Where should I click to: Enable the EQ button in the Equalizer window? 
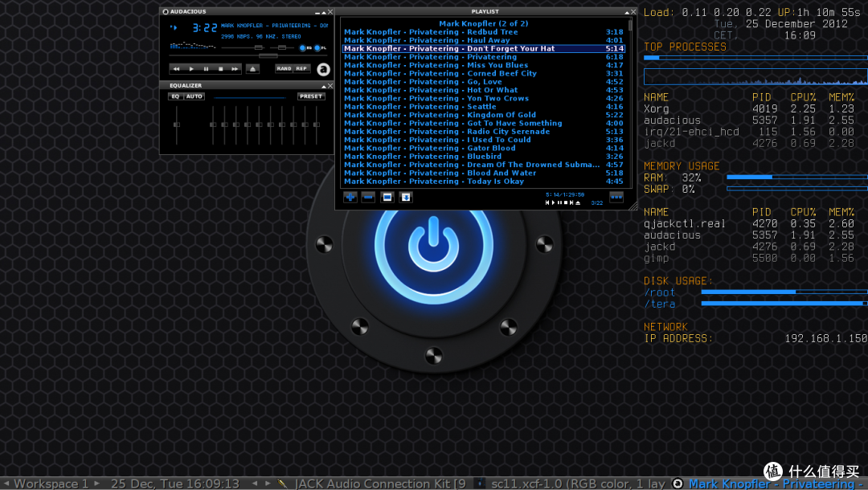coord(176,96)
